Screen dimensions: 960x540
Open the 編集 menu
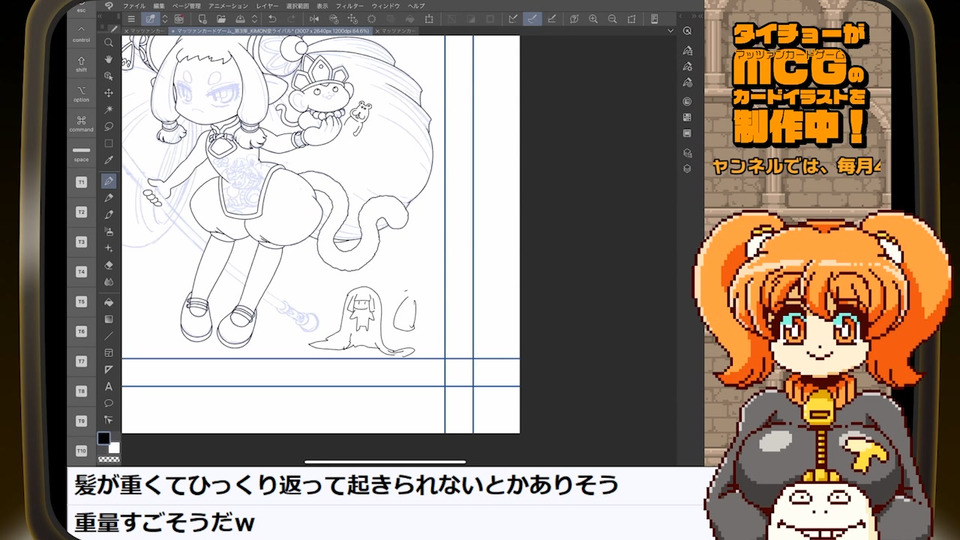pos(159,6)
